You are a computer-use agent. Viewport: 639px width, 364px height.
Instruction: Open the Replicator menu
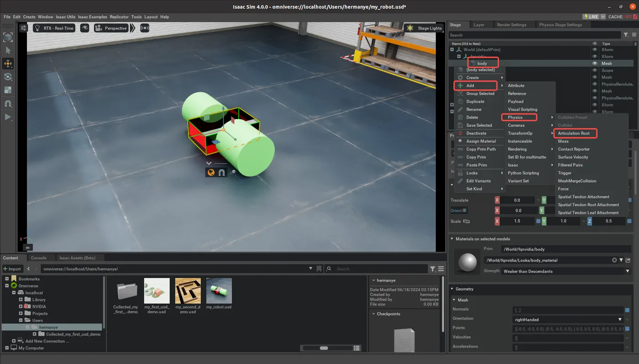coord(119,17)
